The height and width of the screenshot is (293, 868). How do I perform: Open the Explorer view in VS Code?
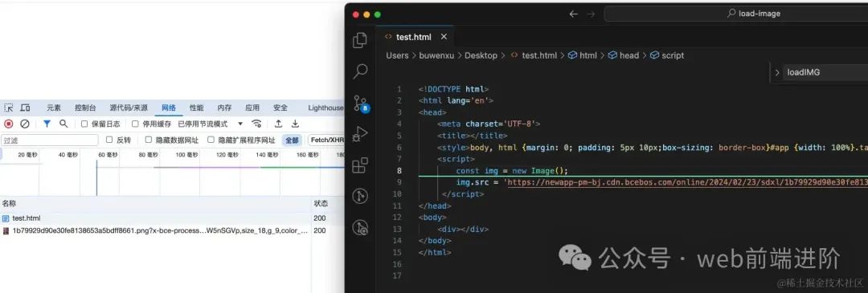coord(360,40)
